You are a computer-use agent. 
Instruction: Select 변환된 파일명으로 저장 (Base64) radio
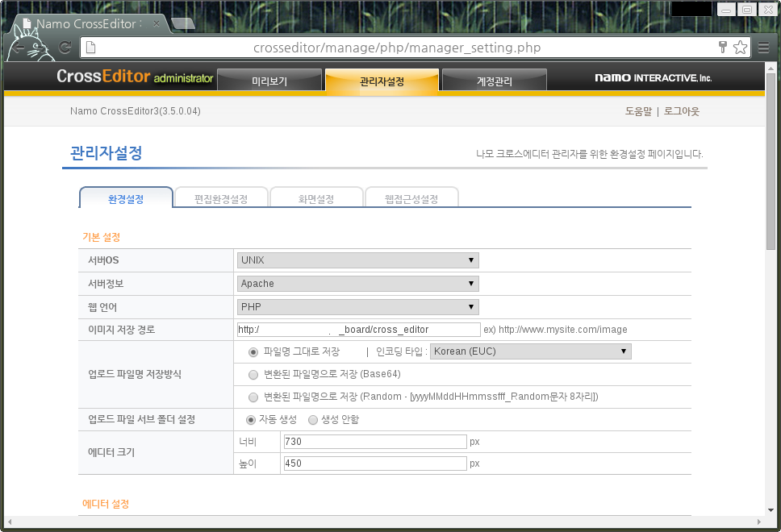click(253, 374)
